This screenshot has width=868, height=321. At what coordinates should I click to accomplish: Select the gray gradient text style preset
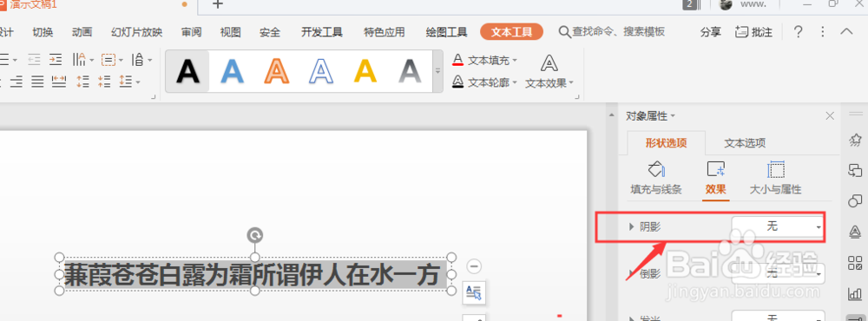[x=410, y=71]
